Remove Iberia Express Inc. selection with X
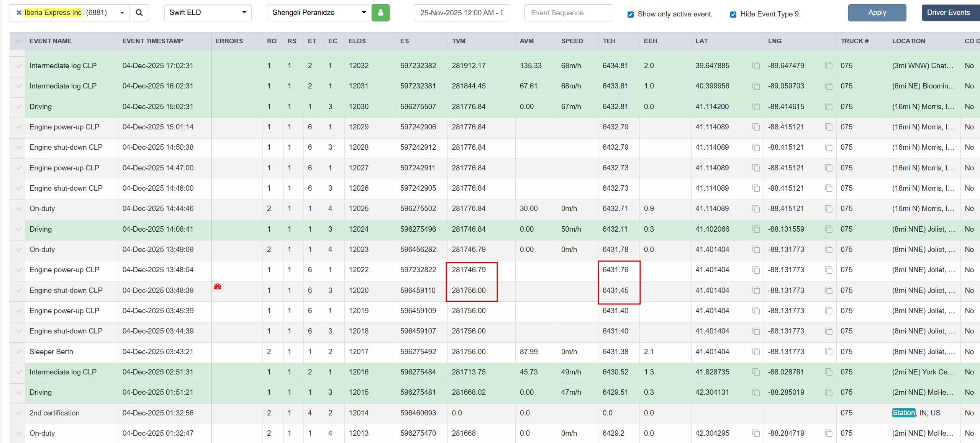The width and height of the screenshot is (980, 443). 19,13
